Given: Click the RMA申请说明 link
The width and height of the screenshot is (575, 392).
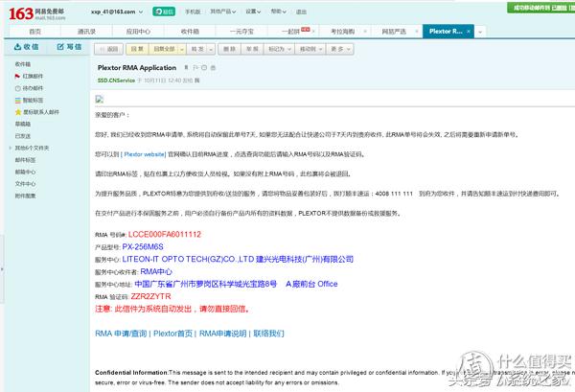Looking at the screenshot, I should click(222, 334).
